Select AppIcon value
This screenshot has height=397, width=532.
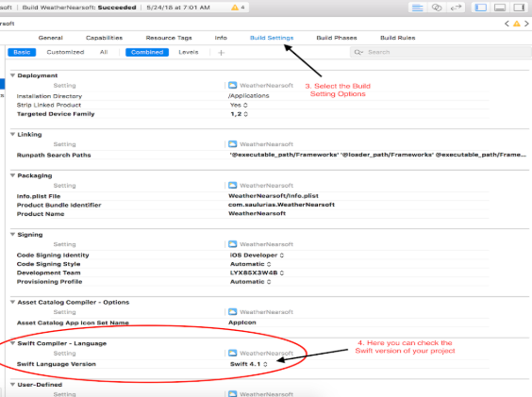[242, 323]
